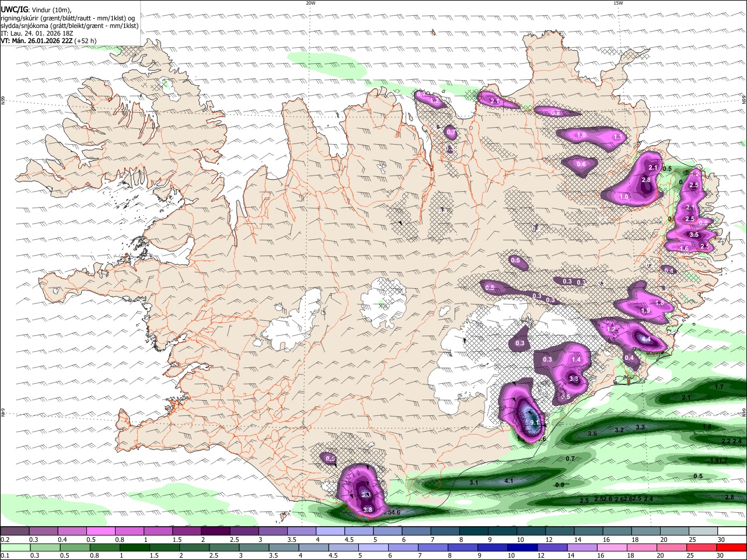Image resolution: width=747 pixels, height=560 pixels.
Task: Select the purple 3.3 snowfall value on the map
Action: 574,379
